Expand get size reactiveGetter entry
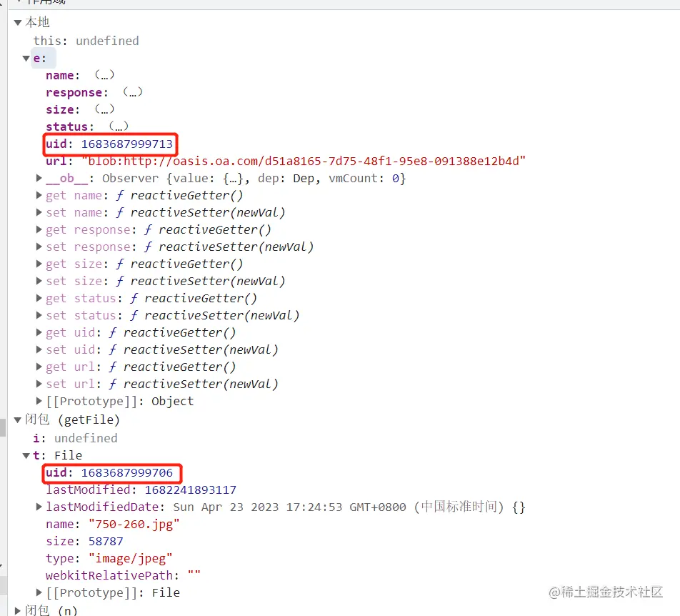680x616 pixels. click(x=39, y=264)
